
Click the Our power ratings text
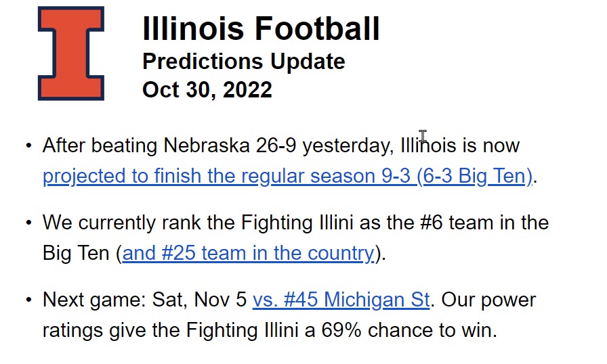pos(487,300)
